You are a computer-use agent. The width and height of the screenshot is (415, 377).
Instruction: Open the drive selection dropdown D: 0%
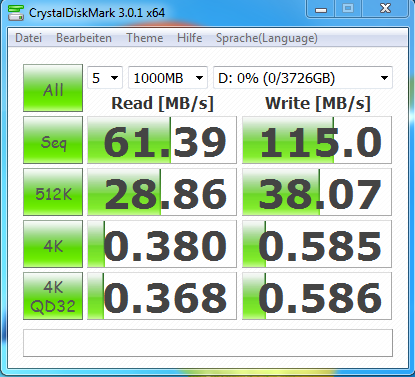tap(303, 78)
